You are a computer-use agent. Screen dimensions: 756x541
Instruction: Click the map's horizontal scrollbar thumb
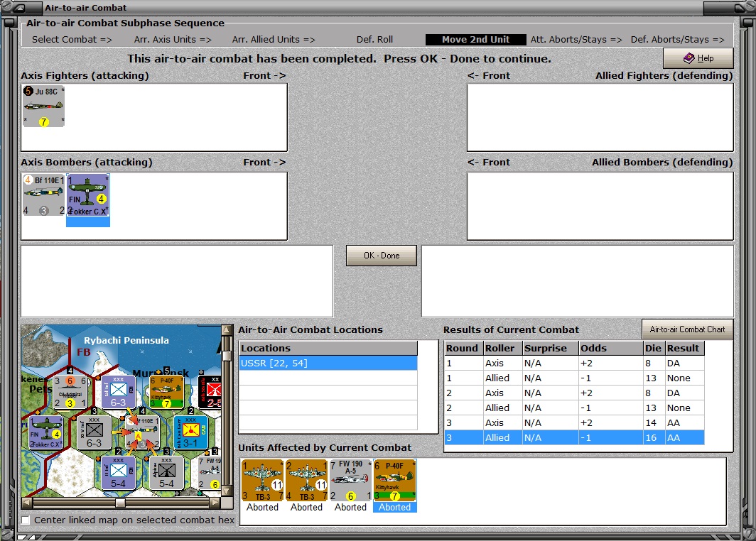pyautogui.click(x=121, y=503)
